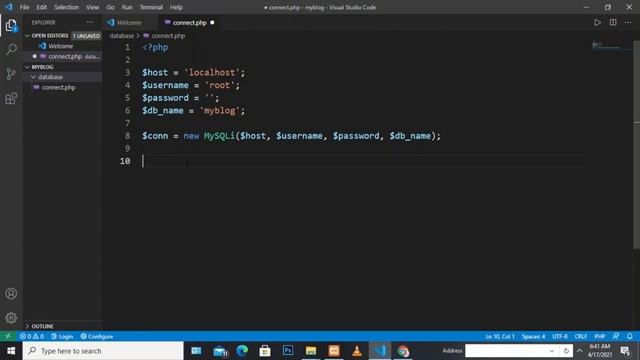640x360 pixels.
Task: Click the taskbar Address input field
Action: (506, 351)
